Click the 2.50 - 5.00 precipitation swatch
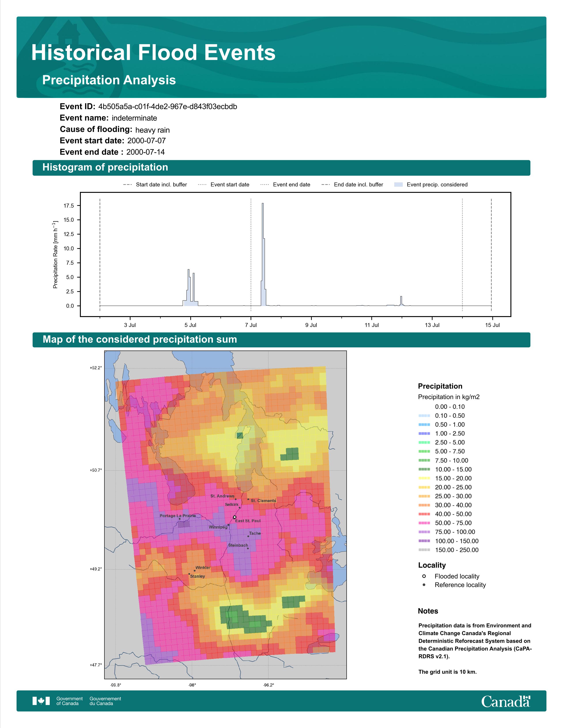This screenshot has height=728, width=563. click(x=424, y=443)
